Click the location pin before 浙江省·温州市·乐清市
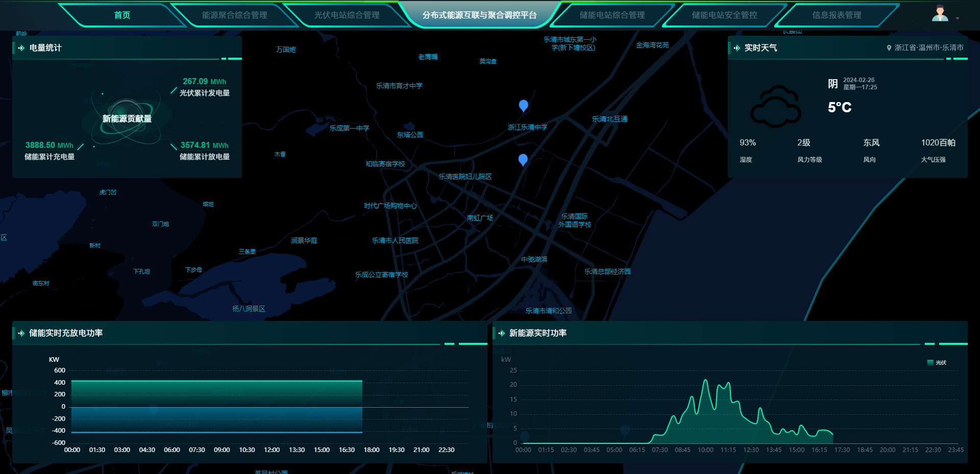Screen dimensions: 980x474 (x=889, y=48)
